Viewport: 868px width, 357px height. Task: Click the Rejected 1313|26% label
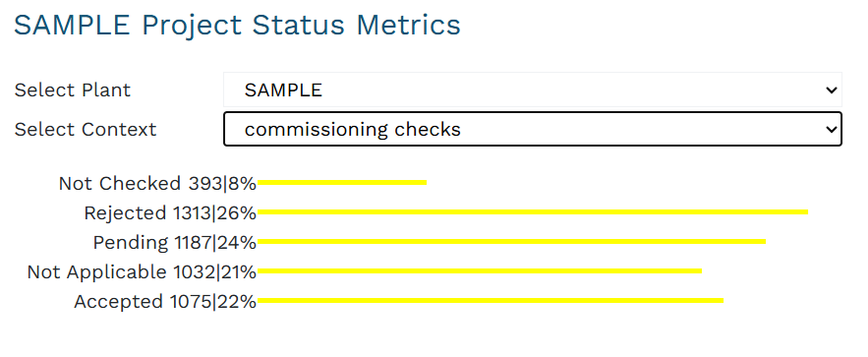[170, 213]
